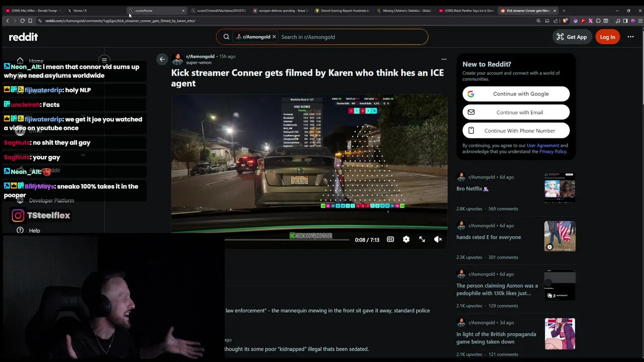Click Continue With Phone Number
This screenshot has width=644, height=362.
pyautogui.click(x=516, y=131)
